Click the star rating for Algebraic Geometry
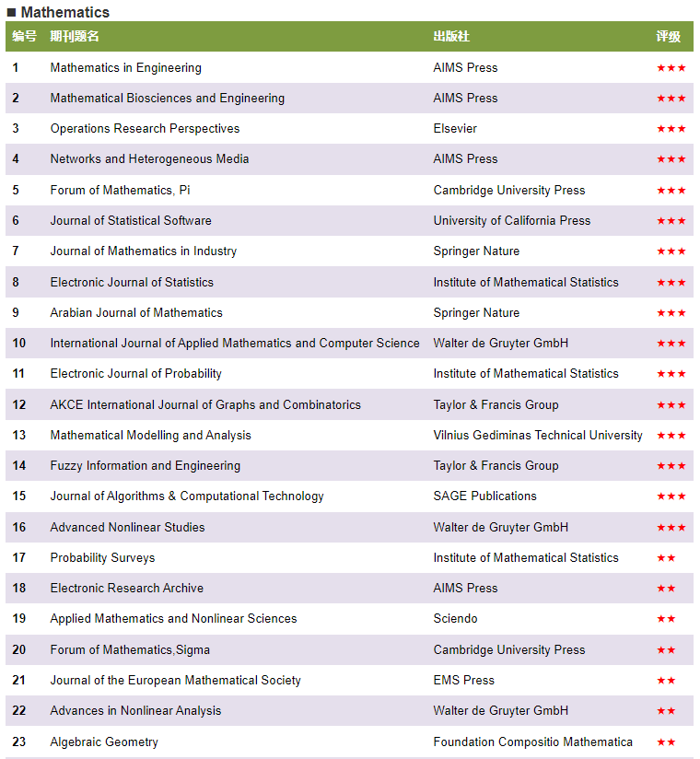The height and width of the screenshot is (759, 700). click(x=666, y=742)
